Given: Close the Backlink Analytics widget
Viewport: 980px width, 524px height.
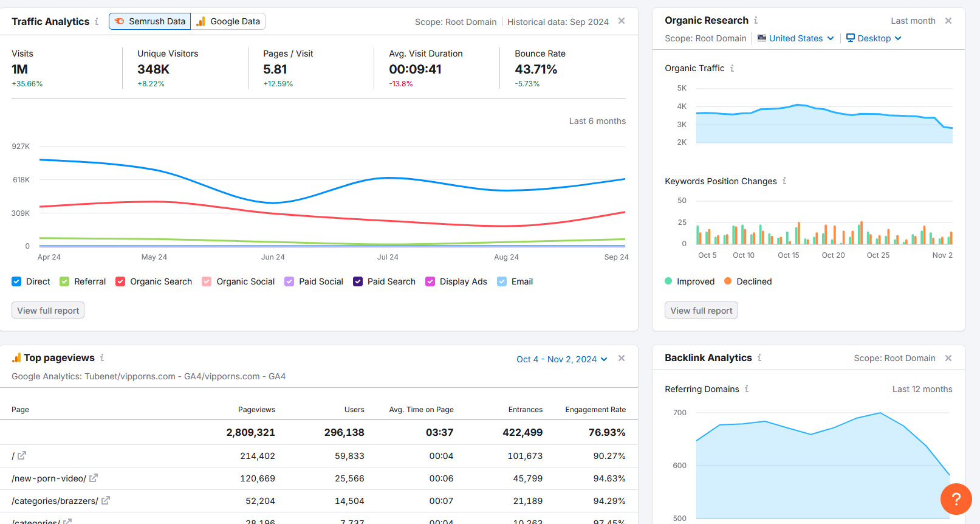Looking at the screenshot, I should click(x=948, y=358).
